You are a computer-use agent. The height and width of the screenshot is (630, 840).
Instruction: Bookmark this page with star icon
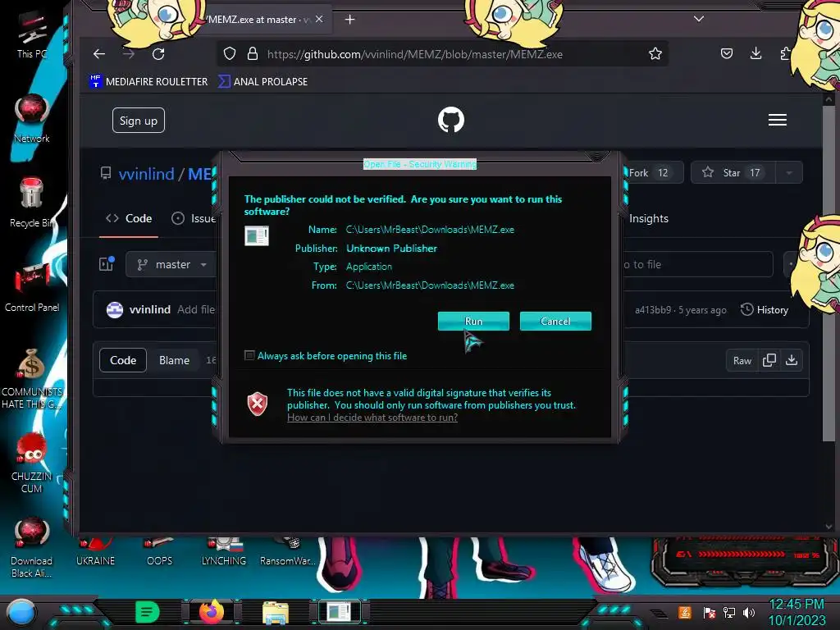(655, 53)
